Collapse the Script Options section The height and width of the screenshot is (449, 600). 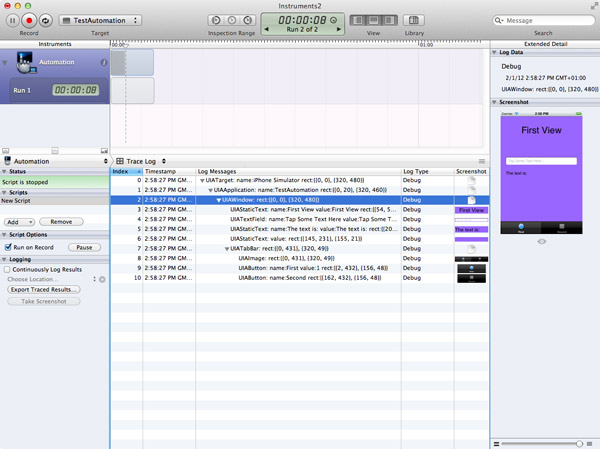[4, 234]
